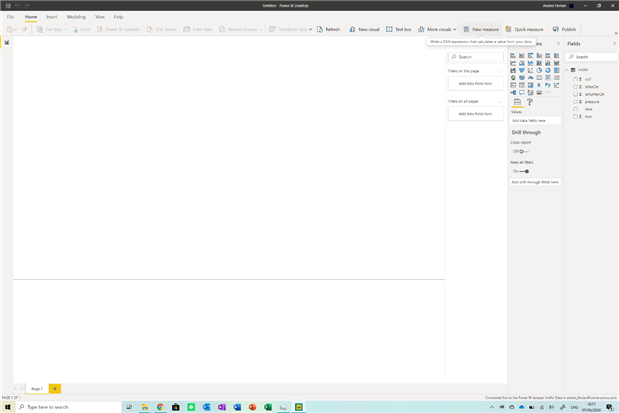The image size is (619, 413).
Task: Select the Python visual
Action: click(x=548, y=85)
